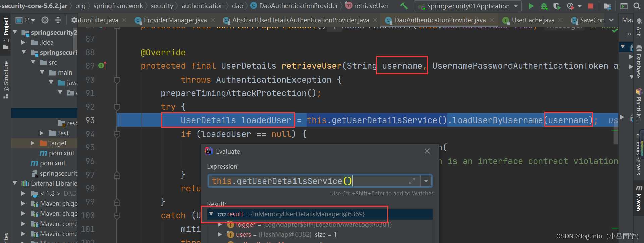Open the Database tool window tab
This screenshot has width=644, height=243.
pyautogui.click(x=639, y=61)
